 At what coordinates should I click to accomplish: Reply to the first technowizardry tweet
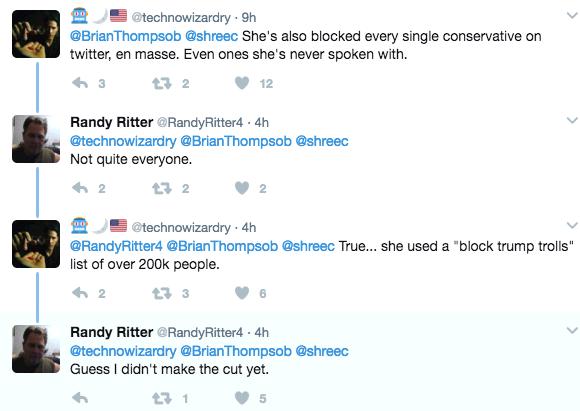[80, 83]
